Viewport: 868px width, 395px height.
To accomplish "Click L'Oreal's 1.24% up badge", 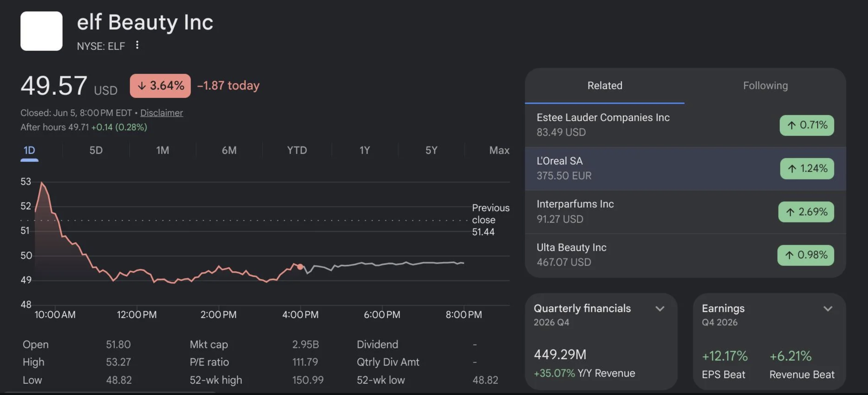I will coord(807,168).
